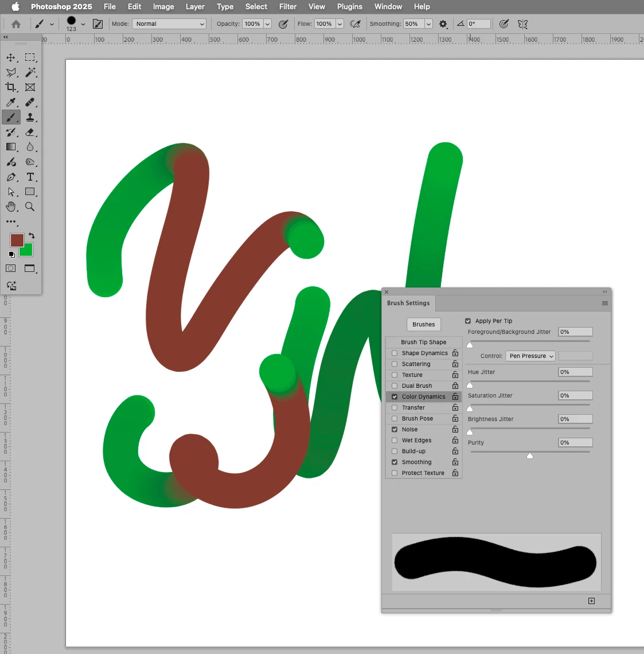Select the Eyedropper tool
The height and width of the screenshot is (654, 644).
[x=11, y=102]
